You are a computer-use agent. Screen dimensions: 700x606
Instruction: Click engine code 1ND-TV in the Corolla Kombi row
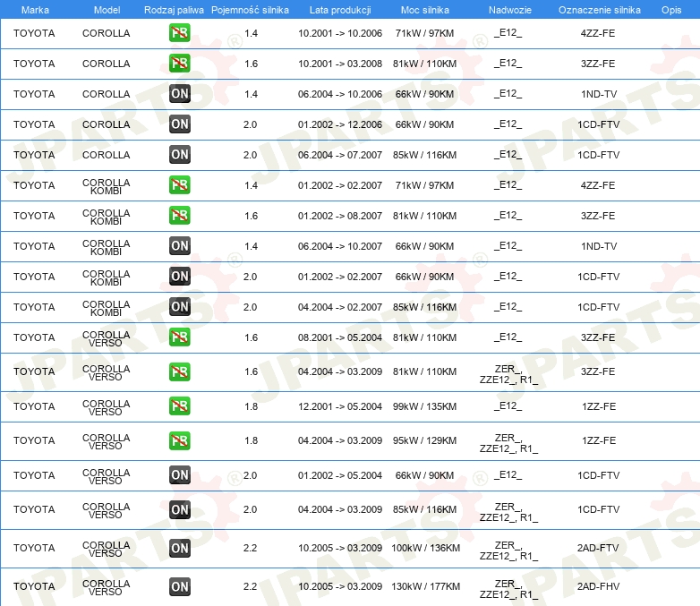[x=599, y=246]
